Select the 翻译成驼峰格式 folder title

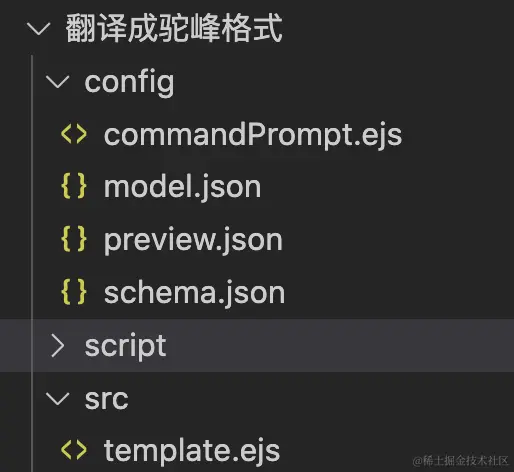pos(174,29)
